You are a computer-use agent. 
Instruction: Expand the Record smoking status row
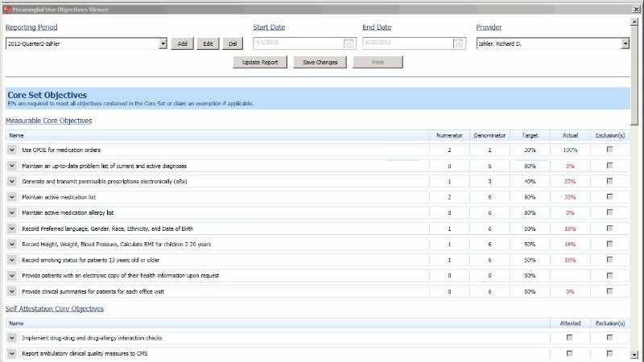pos(12,260)
